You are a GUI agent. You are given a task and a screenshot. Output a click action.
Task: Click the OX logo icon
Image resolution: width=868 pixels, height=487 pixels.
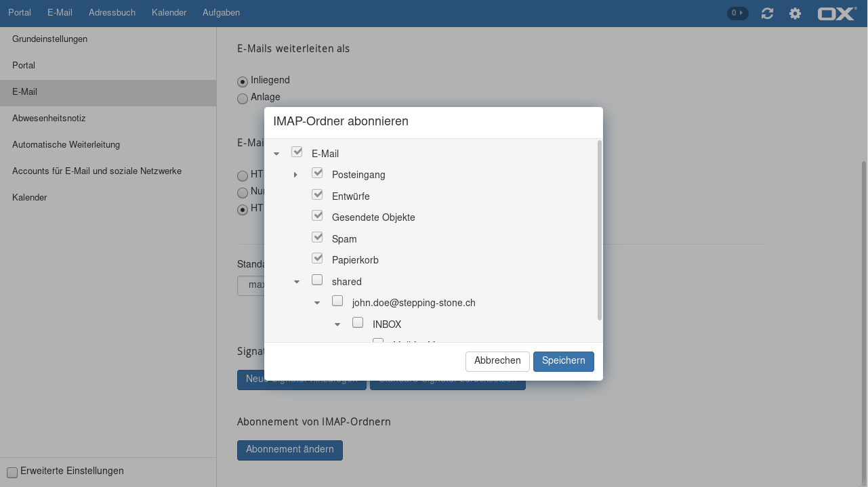(x=837, y=14)
